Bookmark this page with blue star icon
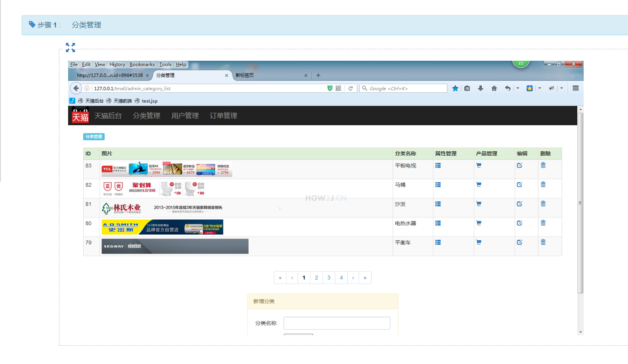The width and height of the screenshot is (628, 364). click(x=455, y=88)
